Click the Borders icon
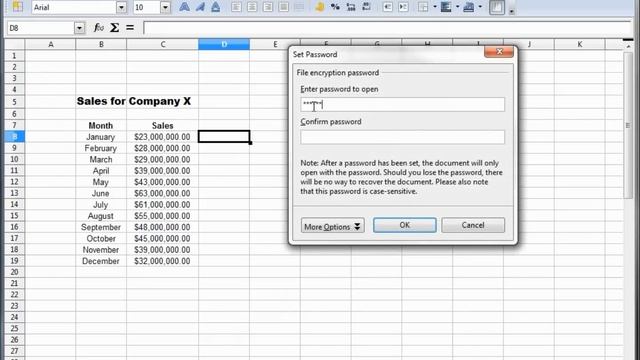Image resolution: width=640 pixels, height=360 pixels. click(x=424, y=7)
